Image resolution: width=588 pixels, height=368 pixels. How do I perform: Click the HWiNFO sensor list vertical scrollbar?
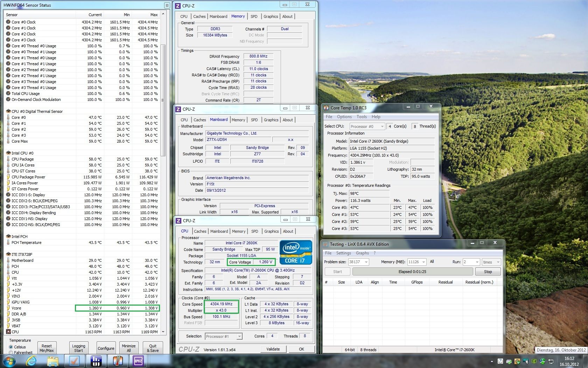tap(163, 100)
